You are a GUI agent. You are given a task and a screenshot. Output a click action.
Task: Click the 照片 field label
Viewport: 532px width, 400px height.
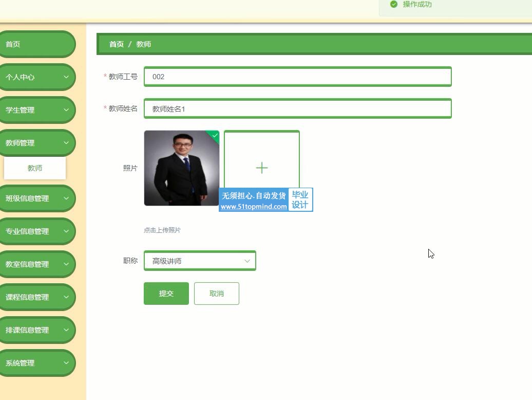[x=130, y=168]
